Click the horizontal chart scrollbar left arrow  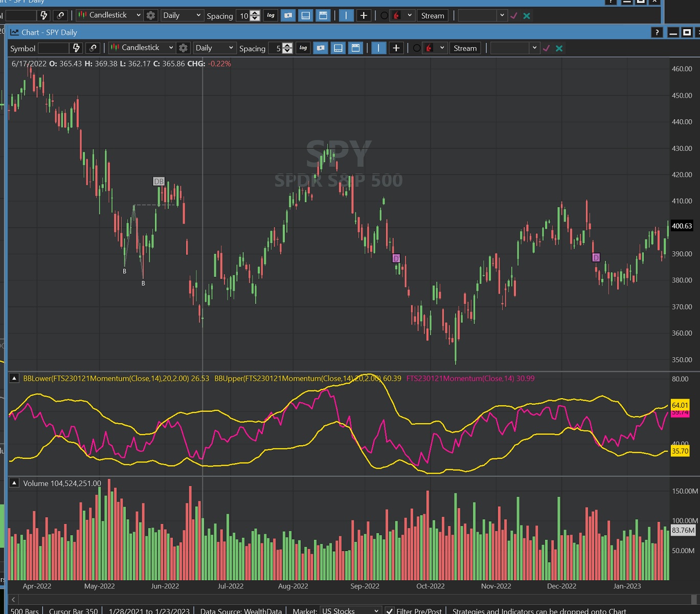pos(14,599)
